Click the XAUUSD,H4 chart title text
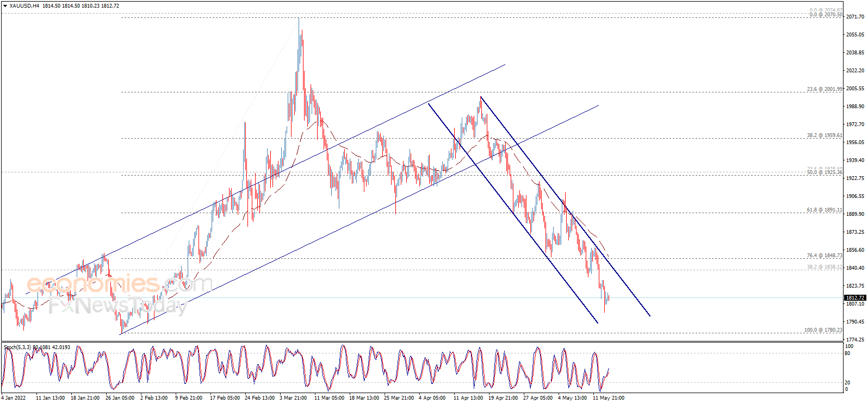Viewport: 868px width, 404px height. (x=24, y=5)
